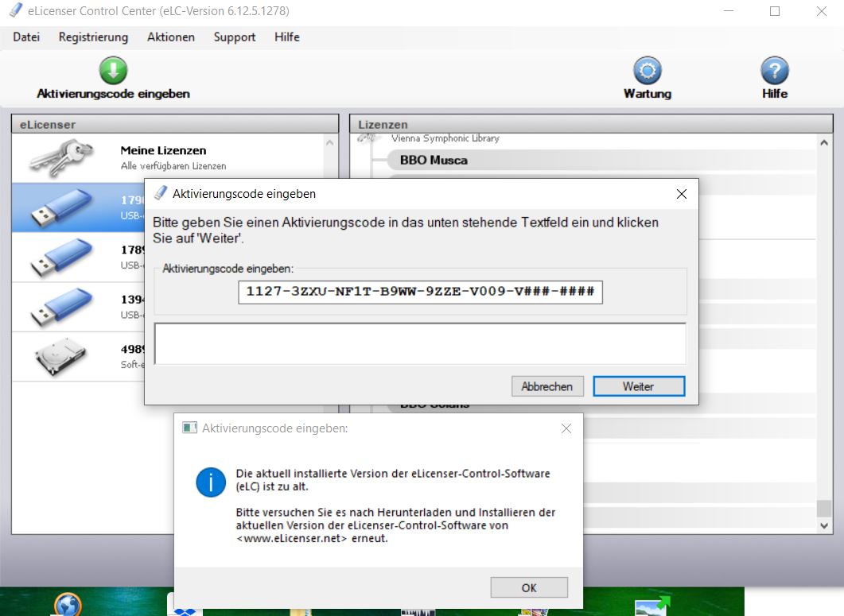The height and width of the screenshot is (616, 844).
Task: Click the empty message area below code field
Action: click(420, 344)
